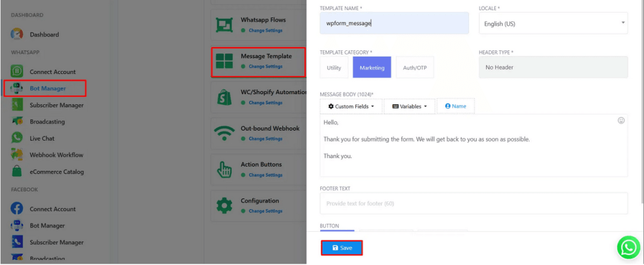Click the Out-bound Webhook wifi icon
The height and width of the screenshot is (265, 644).
[x=225, y=133]
